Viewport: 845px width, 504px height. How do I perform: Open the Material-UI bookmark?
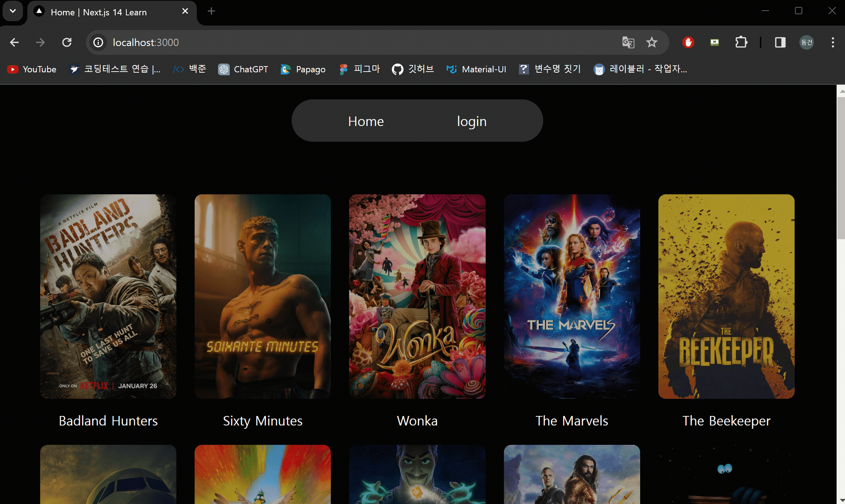pyautogui.click(x=476, y=69)
